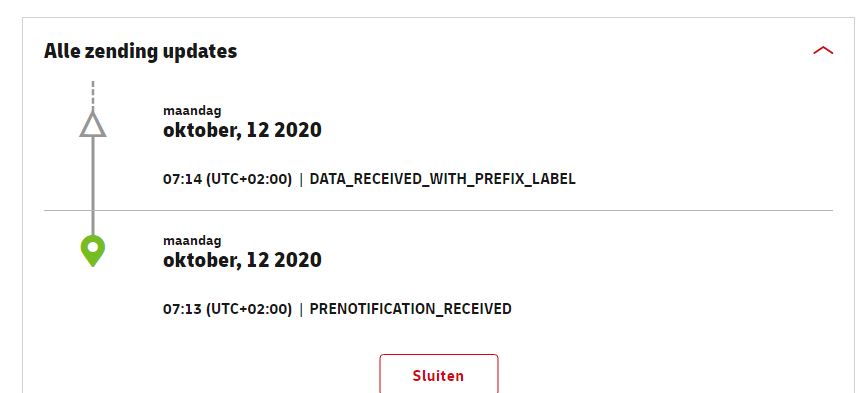The height and width of the screenshot is (393, 863).
Task: Click the Sluiten button
Action: click(439, 374)
